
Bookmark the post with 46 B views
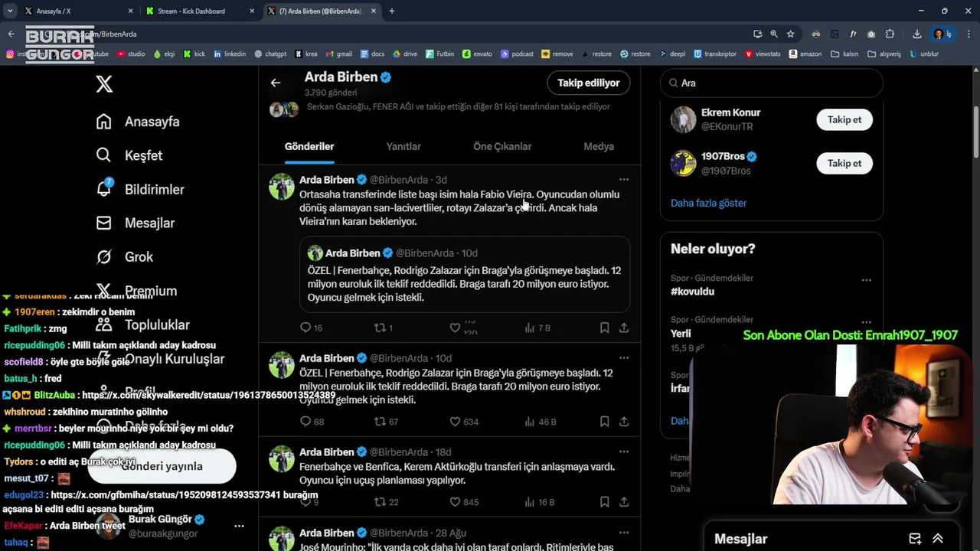(x=604, y=422)
